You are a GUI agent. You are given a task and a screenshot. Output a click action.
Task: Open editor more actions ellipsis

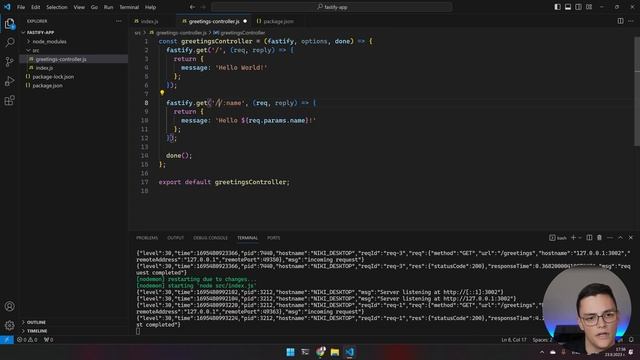pyautogui.click(x=631, y=21)
